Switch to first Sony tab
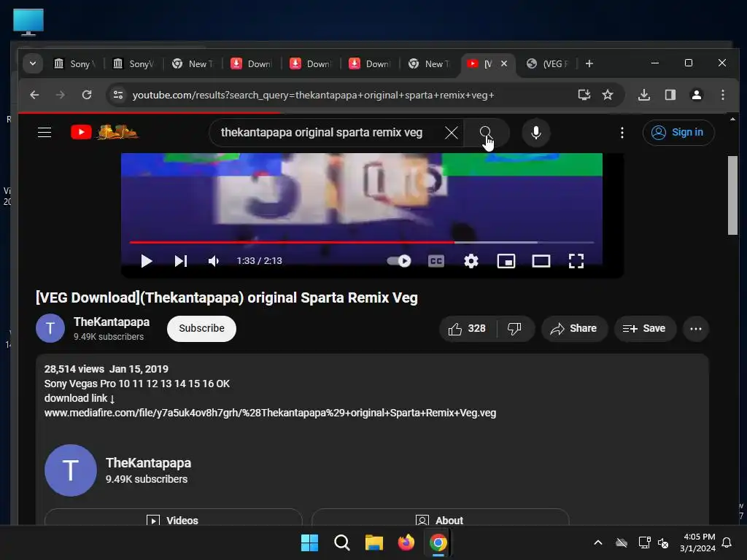The width and height of the screenshot is (747, 560). (x=74, y=64)
